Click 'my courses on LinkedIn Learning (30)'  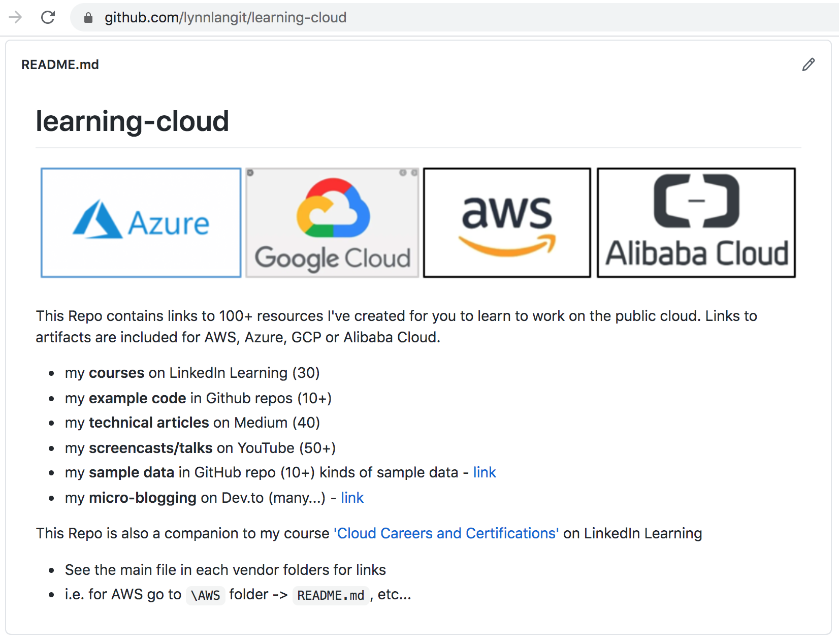coord(192,373)
